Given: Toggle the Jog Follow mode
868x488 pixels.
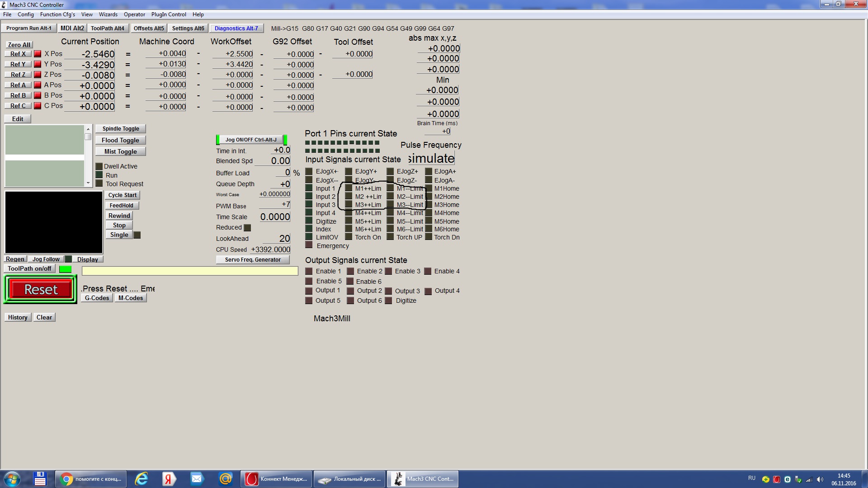Looking at the screenshot, I should (x=46, y=259).
